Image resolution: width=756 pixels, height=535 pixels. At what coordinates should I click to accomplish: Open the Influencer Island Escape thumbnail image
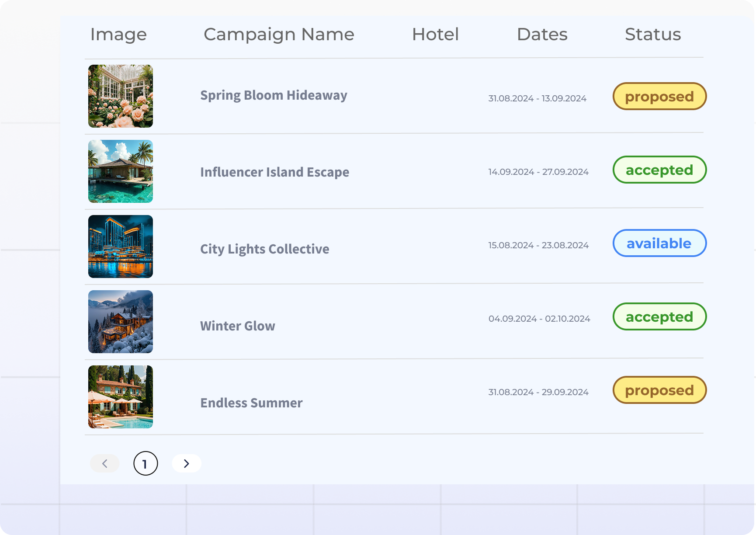(x=121, y=171)
